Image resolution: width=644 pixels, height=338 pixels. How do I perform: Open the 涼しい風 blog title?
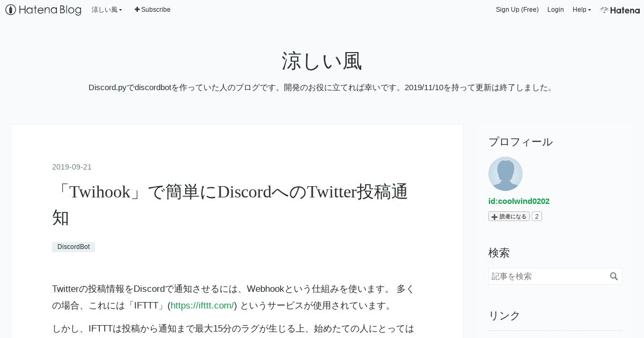point(322,61)
